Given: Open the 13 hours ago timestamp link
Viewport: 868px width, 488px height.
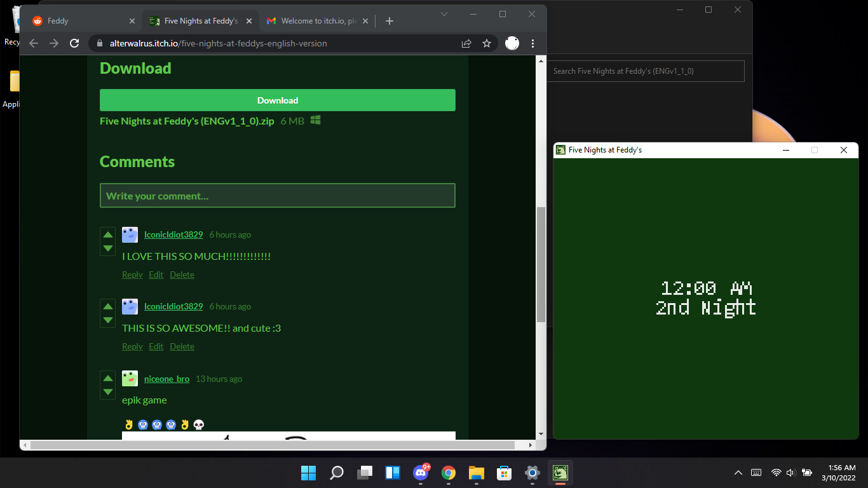Looking at the screenshot, I should coord(219,379).
